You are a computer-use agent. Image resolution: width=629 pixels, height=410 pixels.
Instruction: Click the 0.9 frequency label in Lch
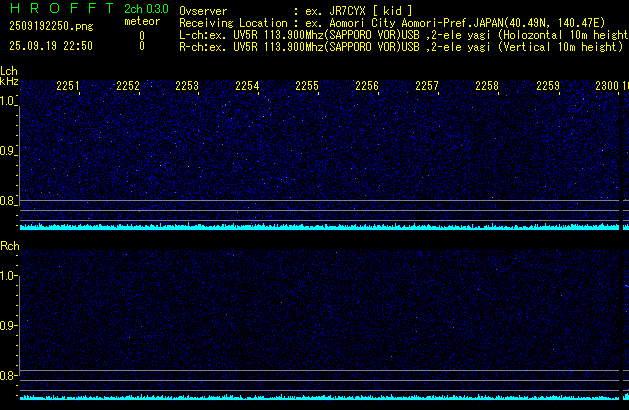[9, 151]
